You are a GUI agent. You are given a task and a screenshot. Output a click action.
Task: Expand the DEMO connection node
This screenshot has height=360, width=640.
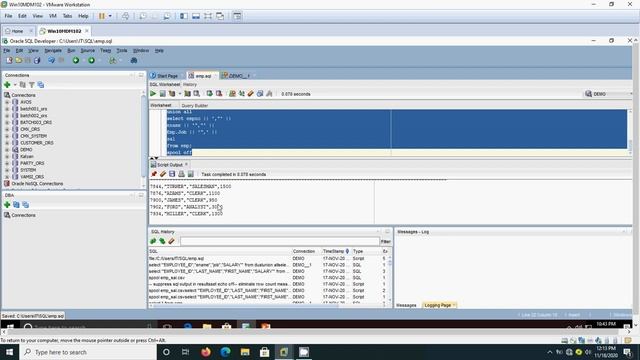(7, 149)
